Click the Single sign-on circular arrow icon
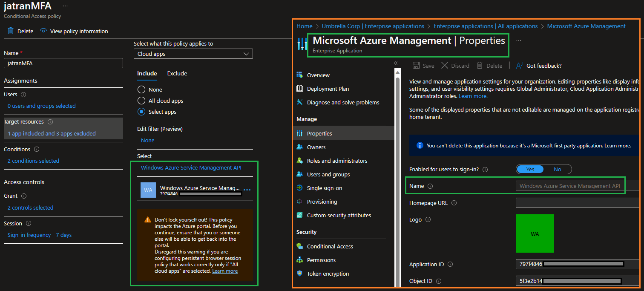 coord(299,188)
